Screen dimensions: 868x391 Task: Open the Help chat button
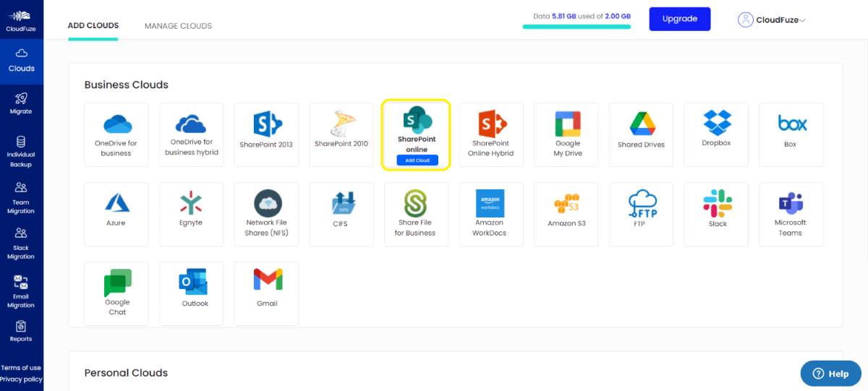[830, 374]
